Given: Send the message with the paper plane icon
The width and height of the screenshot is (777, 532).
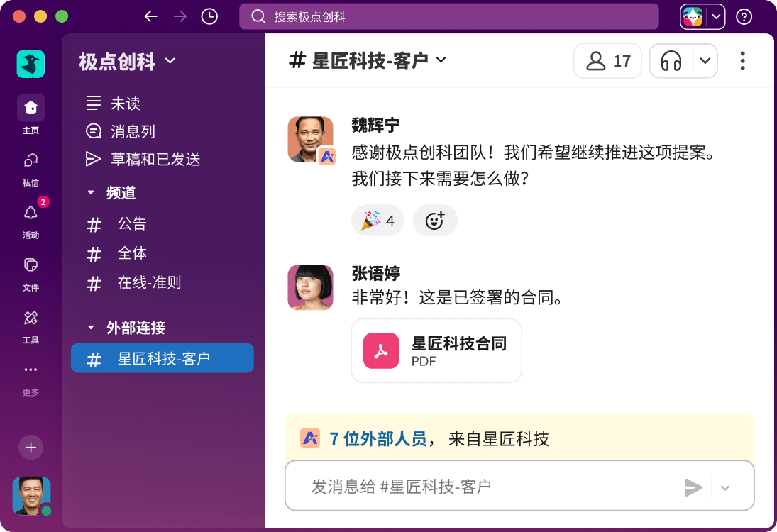Looking at the screenshot, I should pos(694,487).
